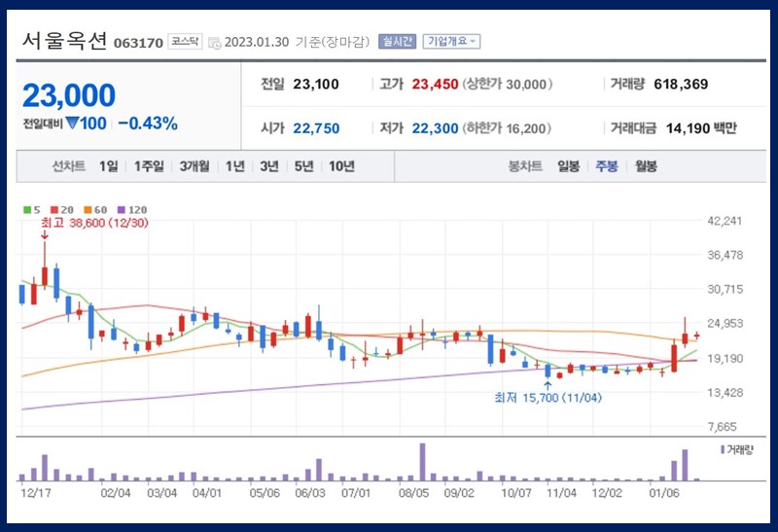
Task: Click the 07/01 date axis label
Action: [x=356, y=493]
